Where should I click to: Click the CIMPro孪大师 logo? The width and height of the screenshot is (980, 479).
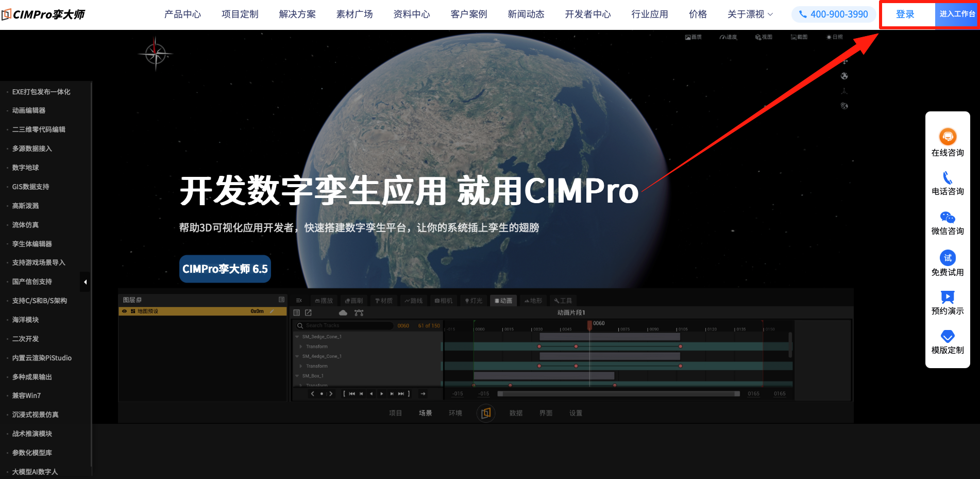pyautogui.click(x=43, y=14)
